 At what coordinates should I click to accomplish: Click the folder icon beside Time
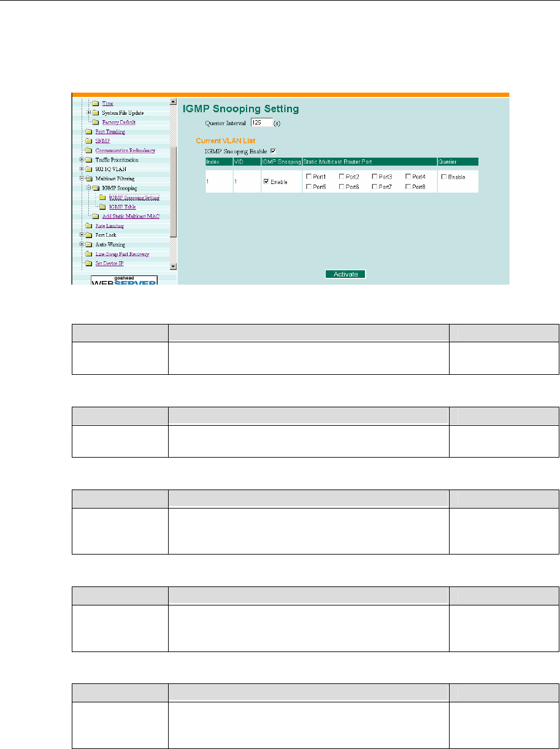tap(95, 103)
